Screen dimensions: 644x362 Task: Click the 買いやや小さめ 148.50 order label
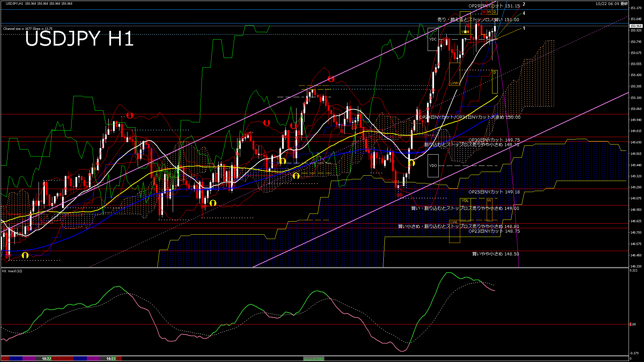[495, 254]
